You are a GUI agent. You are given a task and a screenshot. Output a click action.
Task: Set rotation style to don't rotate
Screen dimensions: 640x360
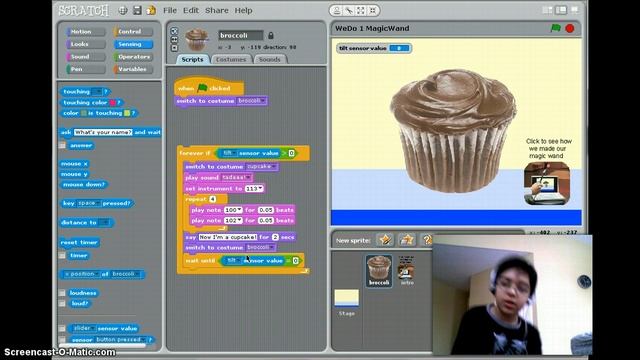coord(174,48)
